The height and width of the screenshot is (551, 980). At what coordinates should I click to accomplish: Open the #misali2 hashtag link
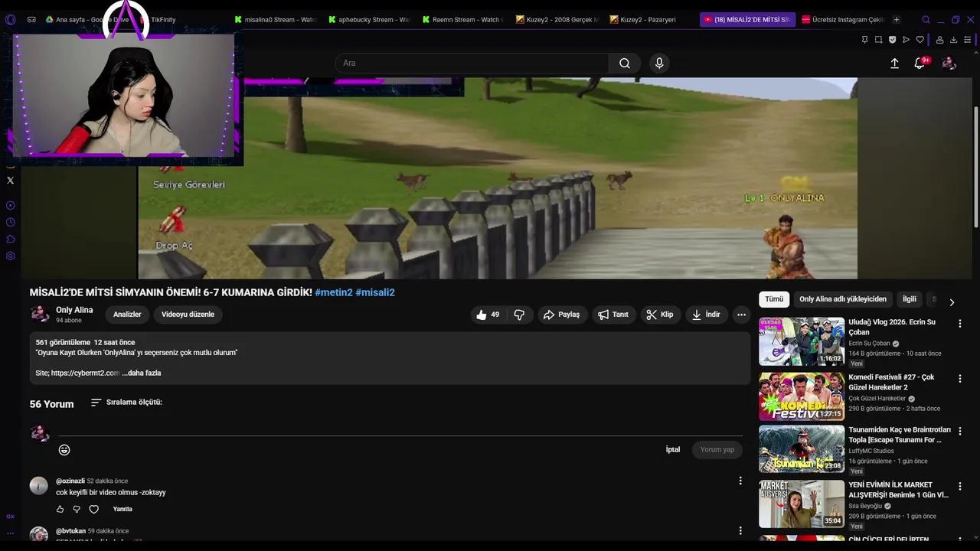376,292
